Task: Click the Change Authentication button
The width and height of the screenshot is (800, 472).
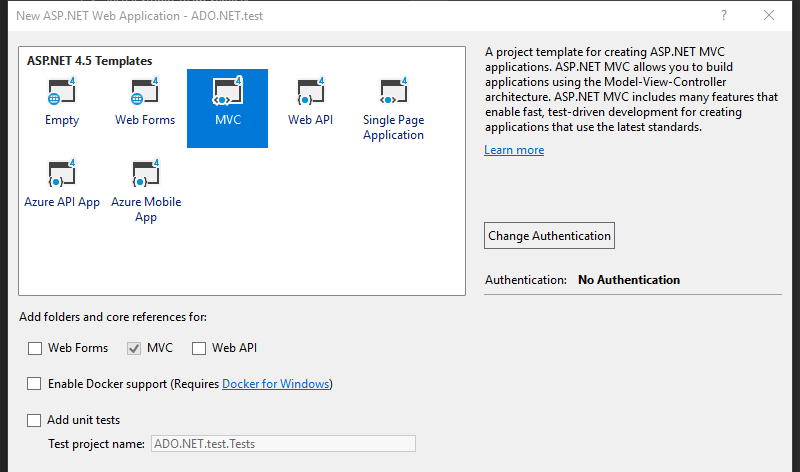Action: 549,236
